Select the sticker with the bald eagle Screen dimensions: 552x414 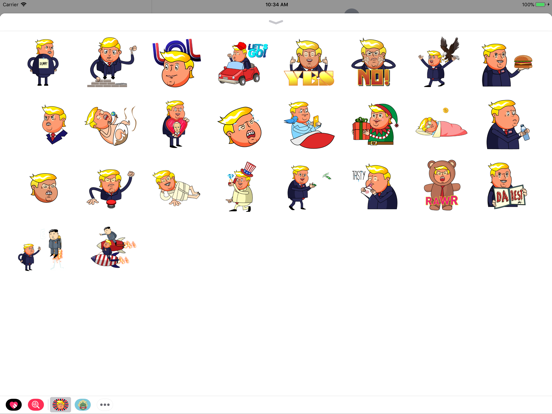pos(439,62)
